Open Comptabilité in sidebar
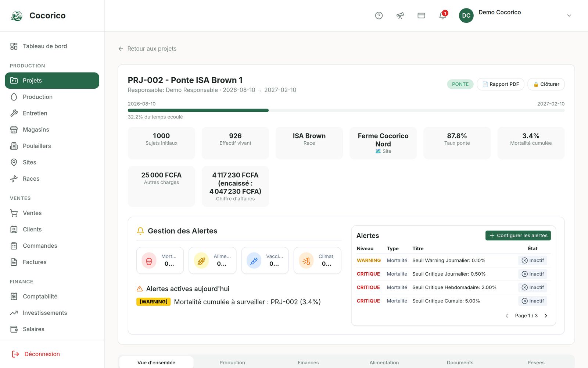Screen dimensions: 588x368 click(x=52, y=297)
